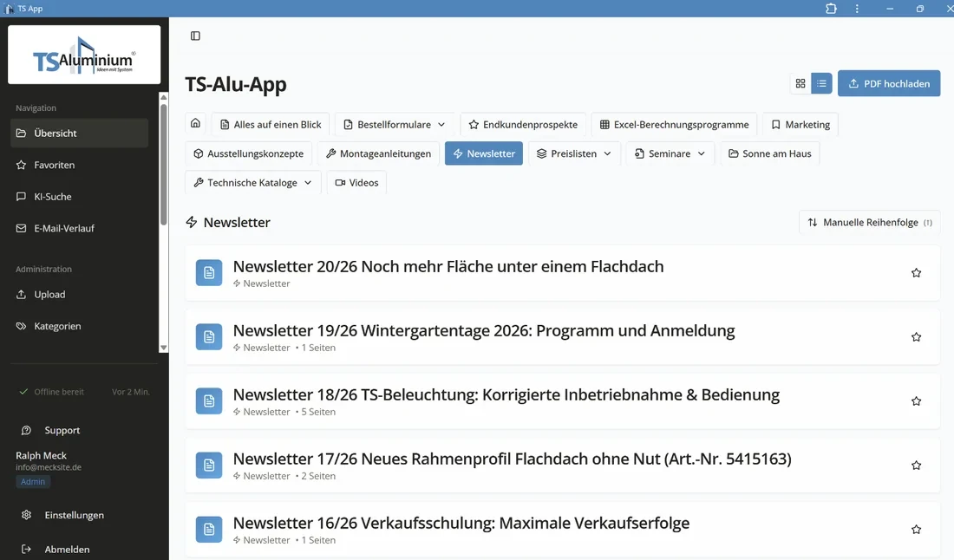The image size is (954, 560).
Task: Expand the Seminare dropdown
Action: [670, 153]
